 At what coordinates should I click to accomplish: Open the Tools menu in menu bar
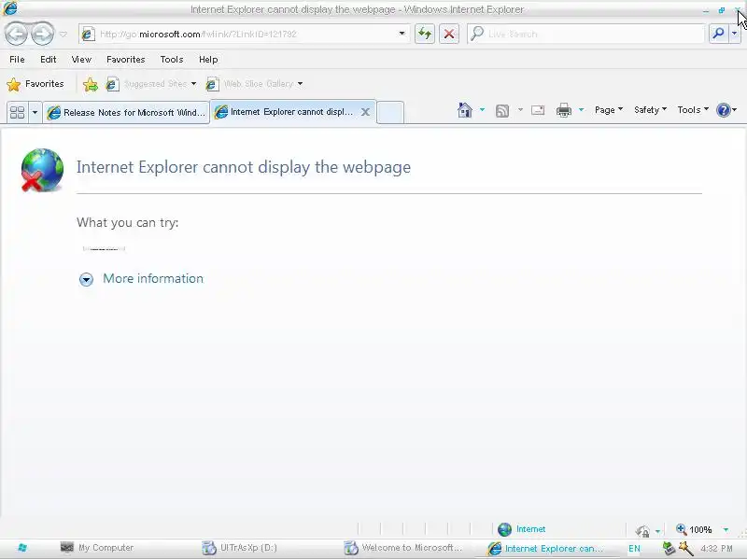tap(172, 60)
